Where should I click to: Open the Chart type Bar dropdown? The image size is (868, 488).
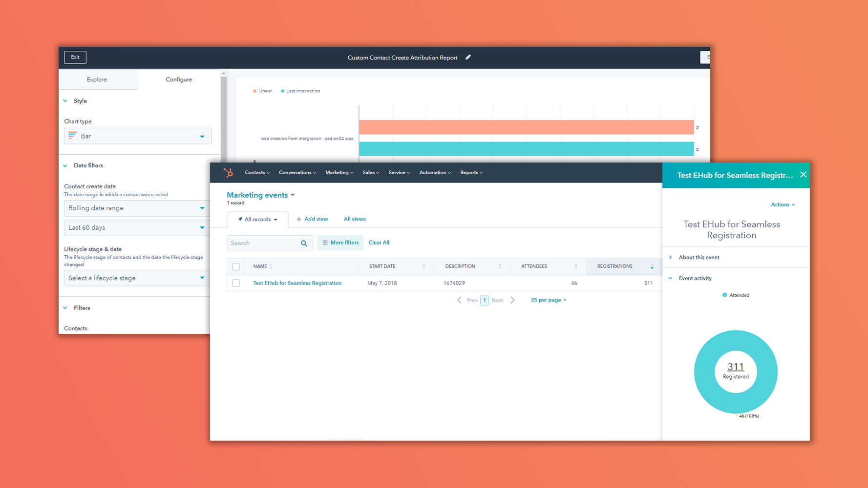point(137,136)
